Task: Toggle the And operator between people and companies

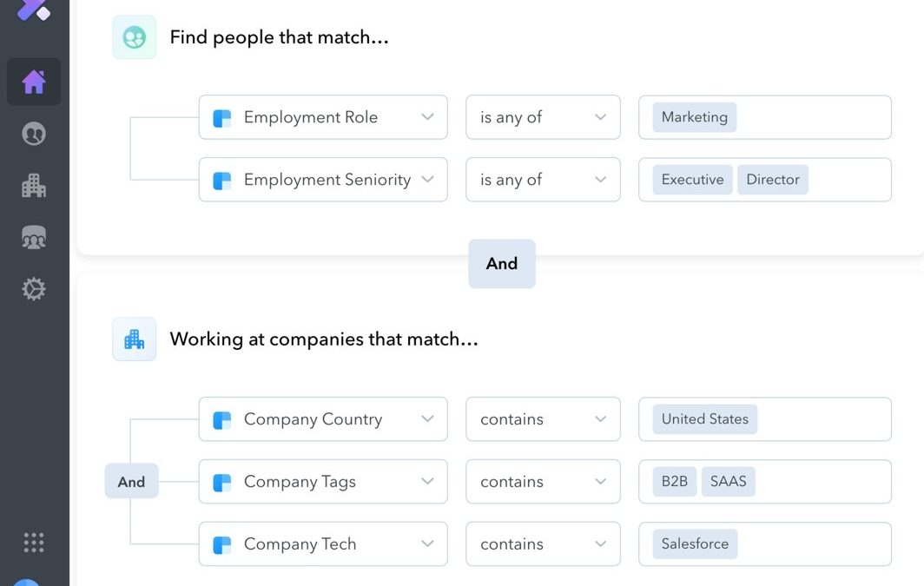Action: [502, 263]
